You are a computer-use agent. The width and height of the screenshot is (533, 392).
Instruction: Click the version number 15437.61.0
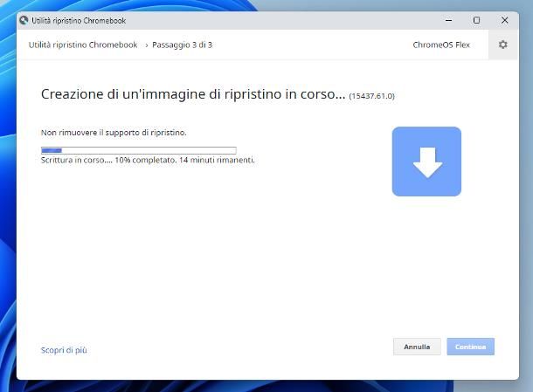coord(372,96)
